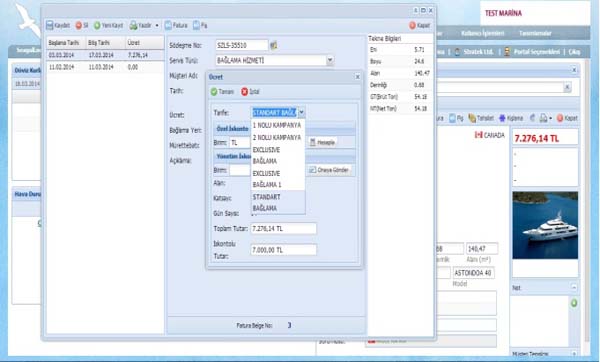The width and height of the screenshot is (600, 362).
Task: Expand the Yazdır print dropdown arrow
Action: 157,26
